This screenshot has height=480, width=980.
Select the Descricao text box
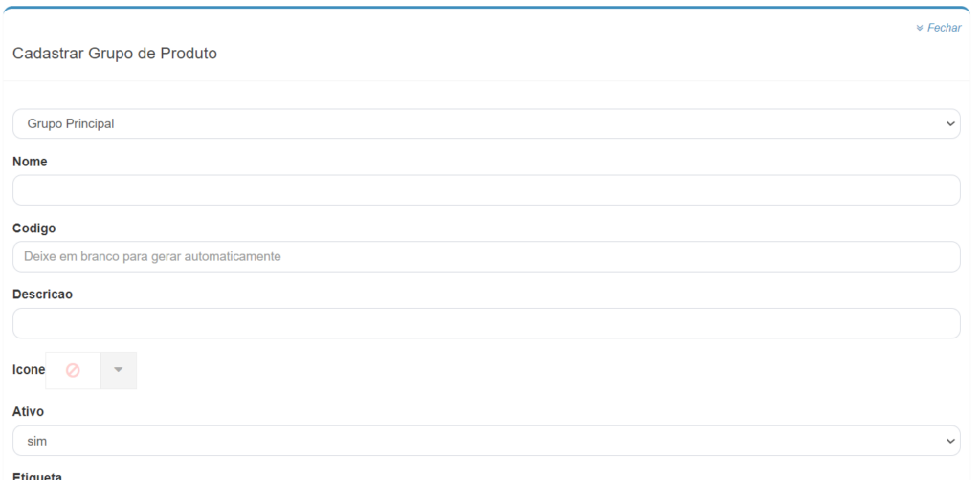click(485, 323)
